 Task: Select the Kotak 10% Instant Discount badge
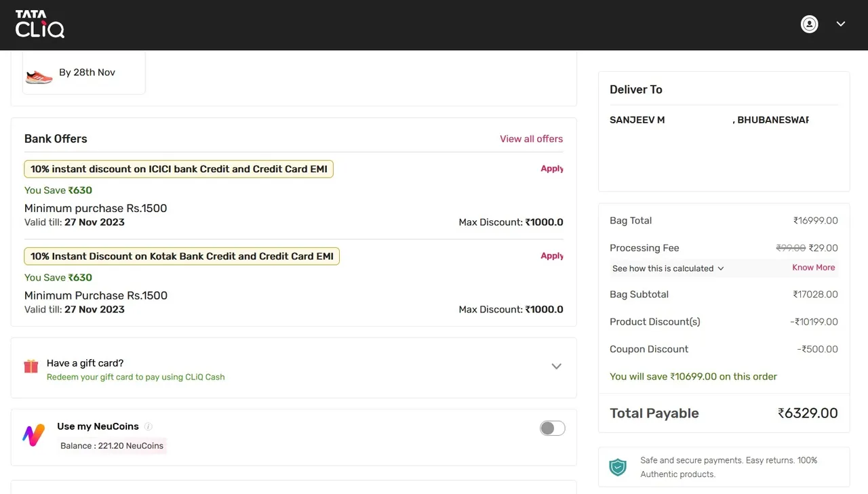coord(182,256)
